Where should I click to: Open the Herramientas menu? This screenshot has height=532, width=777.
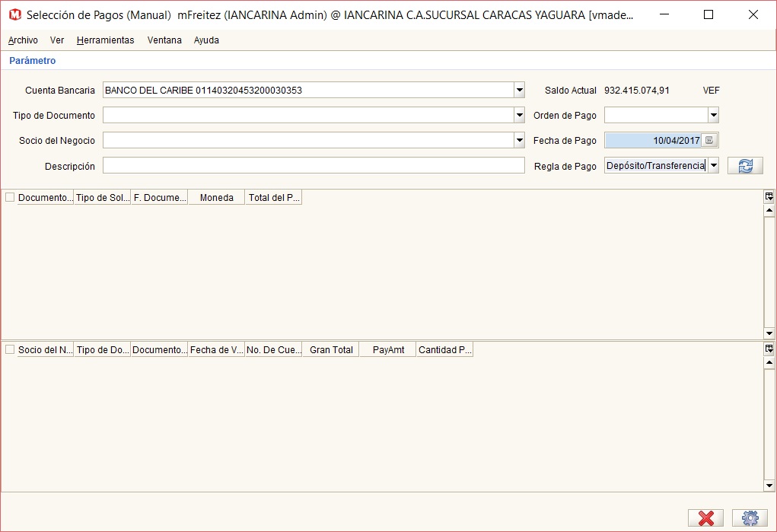point(106,40)
